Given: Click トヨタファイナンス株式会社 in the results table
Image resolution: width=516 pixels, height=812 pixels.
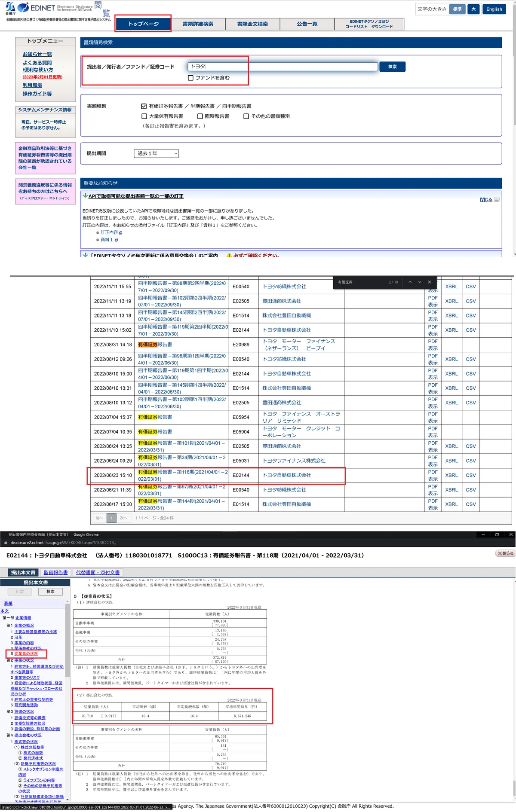Looking at the screenshot, I should [294, 461].
